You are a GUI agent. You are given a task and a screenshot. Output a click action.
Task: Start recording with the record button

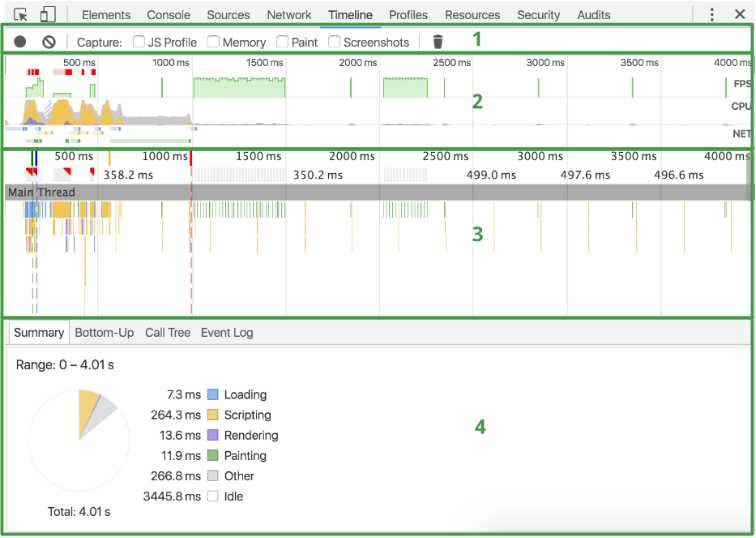coord(20,42)
